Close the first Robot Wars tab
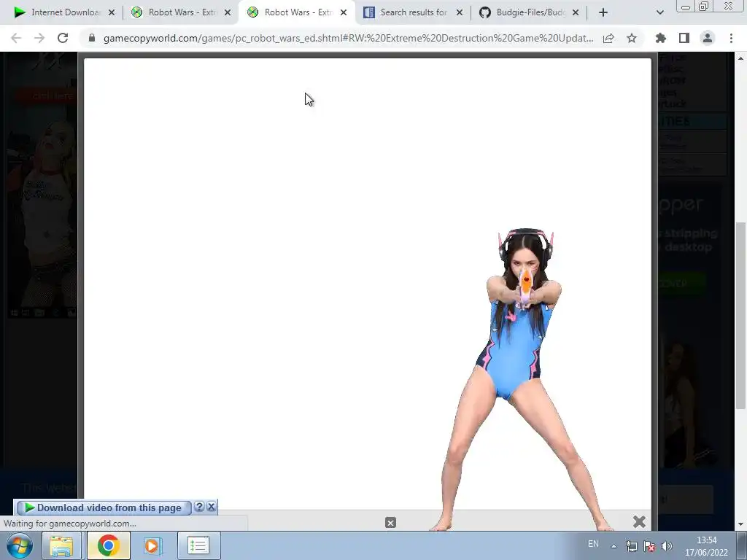The image size is (747, 560). [228, 12]
